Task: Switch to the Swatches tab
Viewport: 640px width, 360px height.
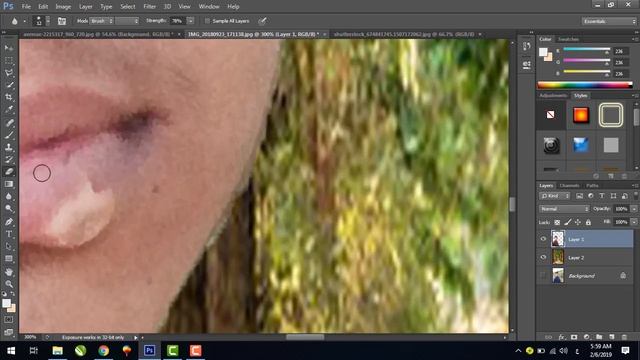Action: (568, 39)
